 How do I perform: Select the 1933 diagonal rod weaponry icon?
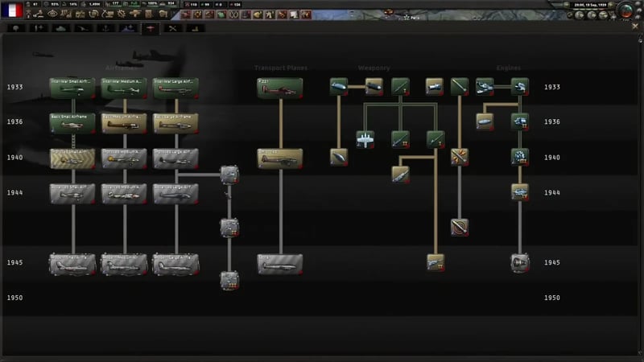(459, 87)
